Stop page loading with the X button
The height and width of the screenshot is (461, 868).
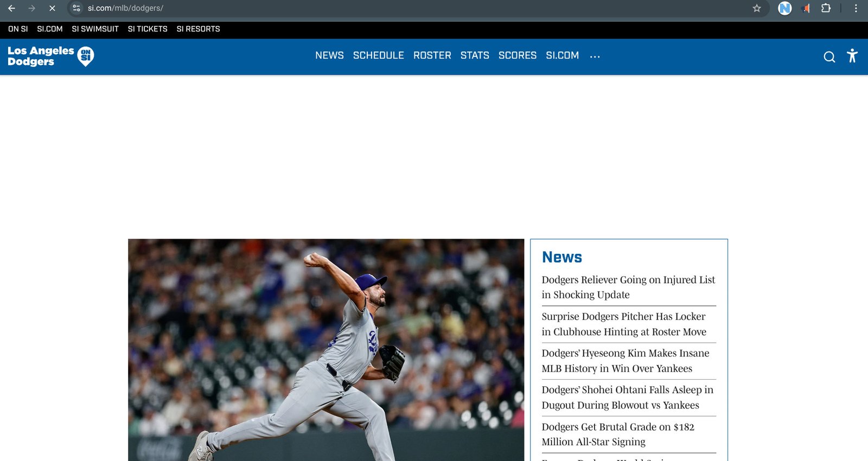click(x=52, y=8)
